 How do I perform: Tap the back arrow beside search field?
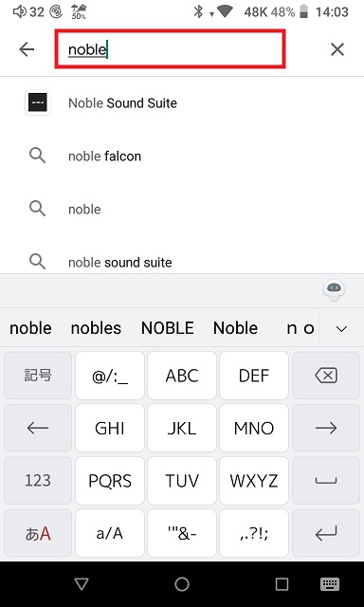click(x=27, y=49)
